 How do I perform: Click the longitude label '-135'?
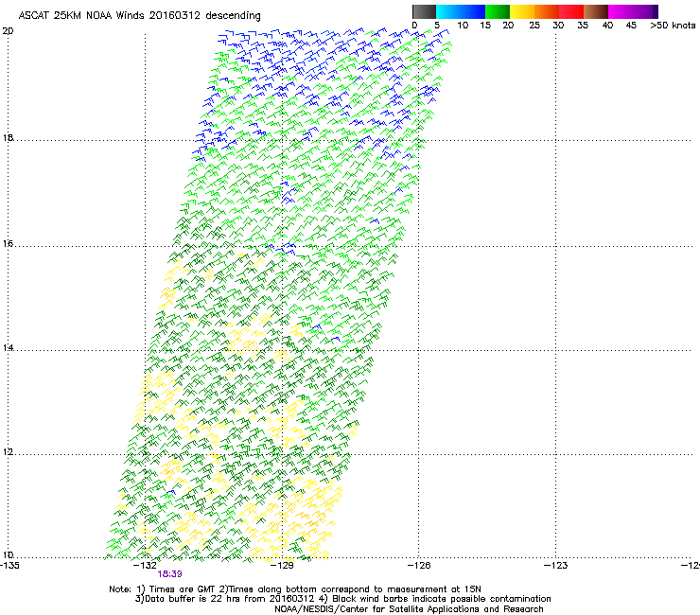9,566
